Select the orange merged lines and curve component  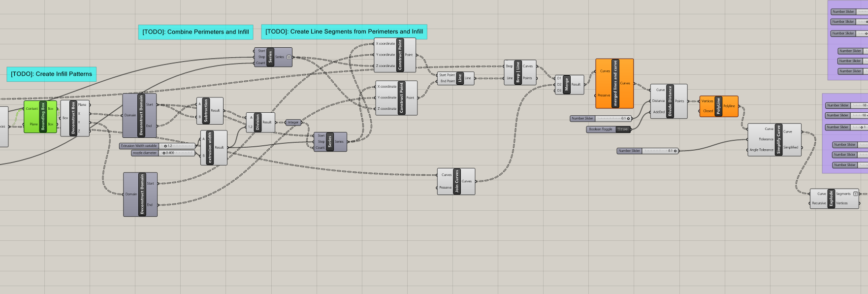pyautogui.click(x=614, y=84)
